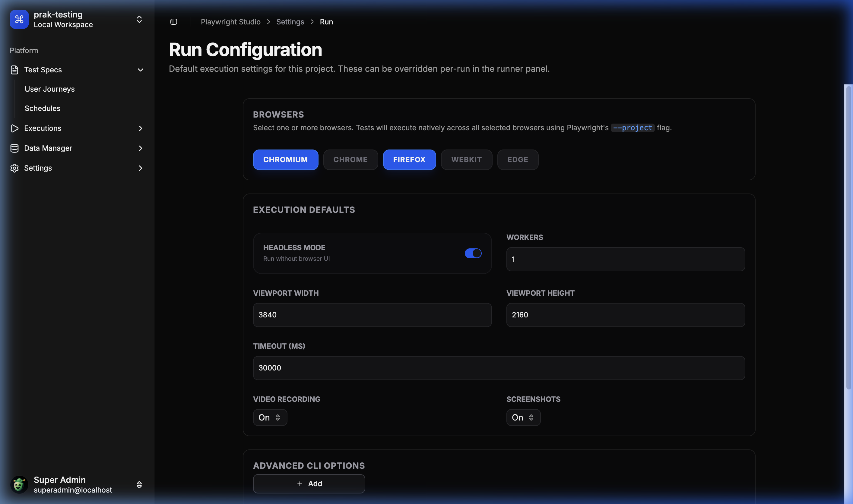This screenshot has width=853, height=504.
Task: Enable the Edge browser
Action: click(x=518, y=160)
